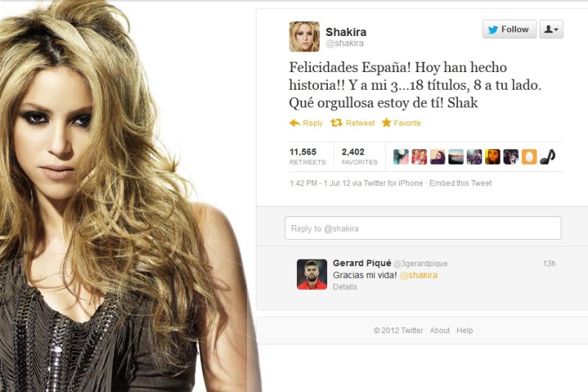Click the egg default avatar in retweeters row
This screenshot has width=588, height=392.
529,157
